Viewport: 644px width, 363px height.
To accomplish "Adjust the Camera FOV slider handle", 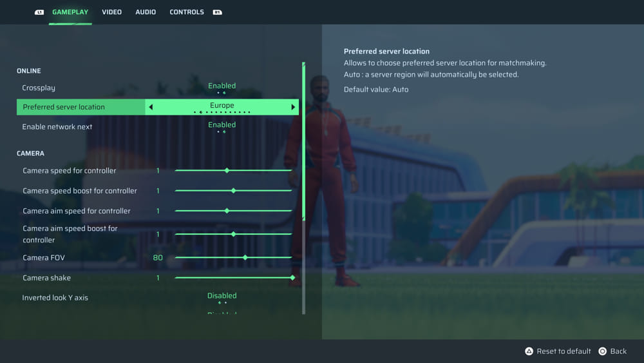I will click(245, 257).
